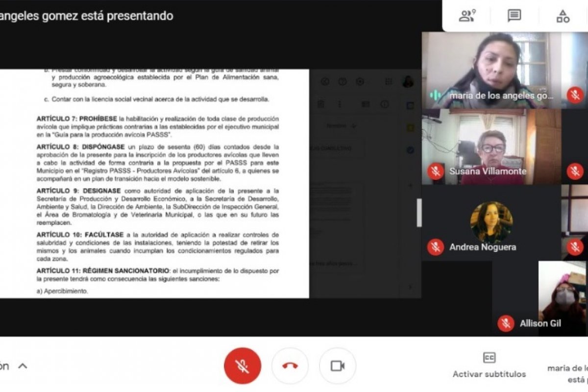Collapse the side panel using bottom chevron

[x=411, y=287]
